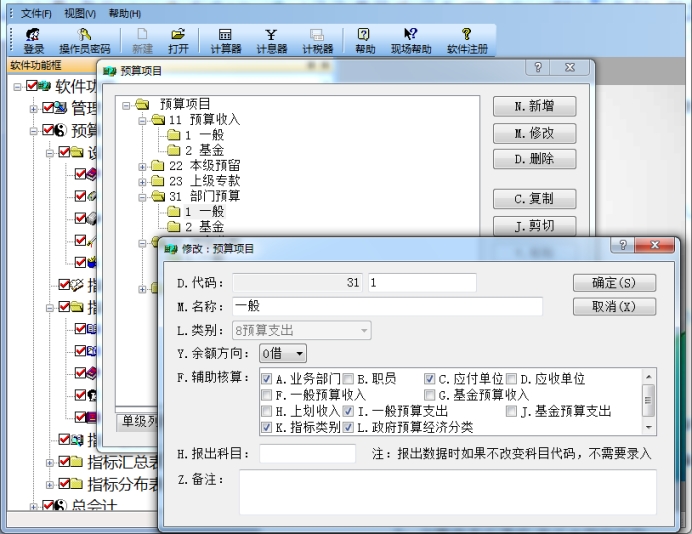The height and width of the screenshot is (534, 692).
Task: Expand the 23 上级专款 node
Action: [x=142, y=182]
